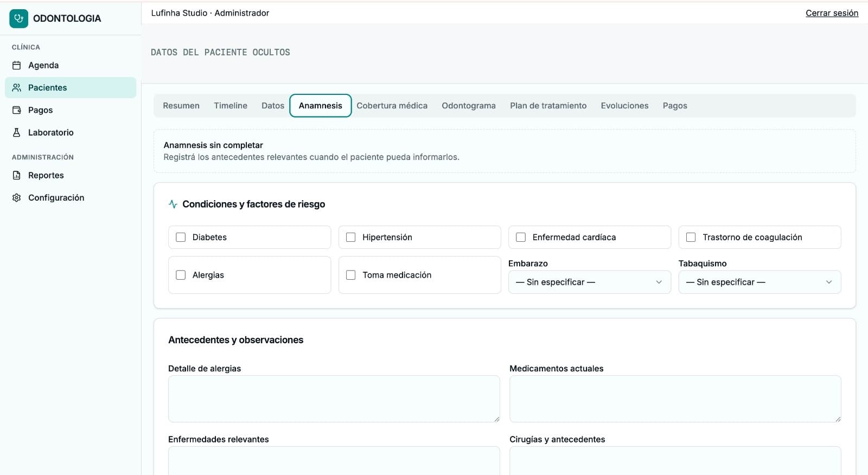Tick the Hipertensión checkbox
868x475 pixels.
point(351,237)
